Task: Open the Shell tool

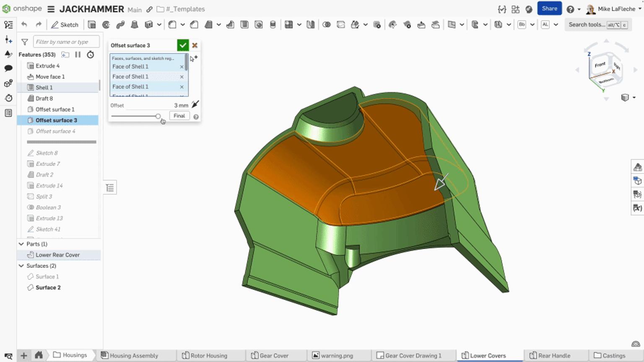Action: click(244, 25)
